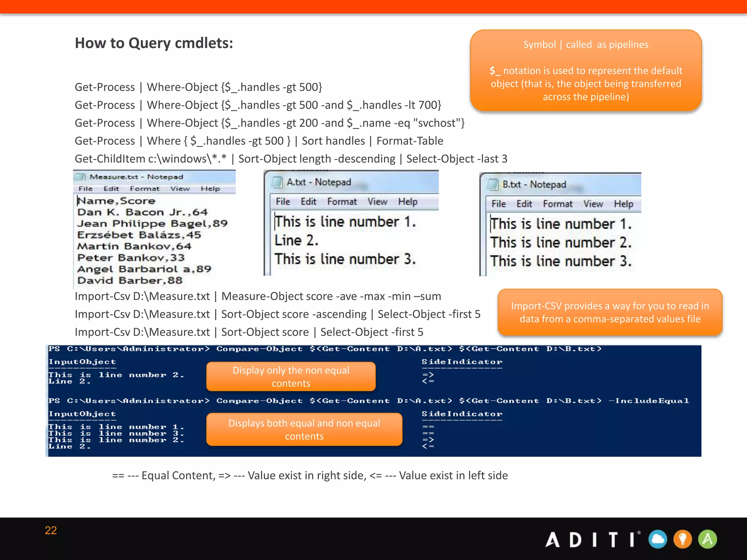Screen dimensions: 747x560
Task: Click 'This is line number 2.' in B.txt
Action: coord(561,242)
